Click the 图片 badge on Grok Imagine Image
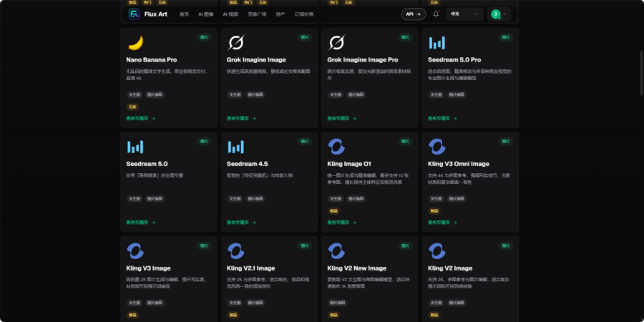This screenshot has height=322, width=644. [x=305, y=37]
